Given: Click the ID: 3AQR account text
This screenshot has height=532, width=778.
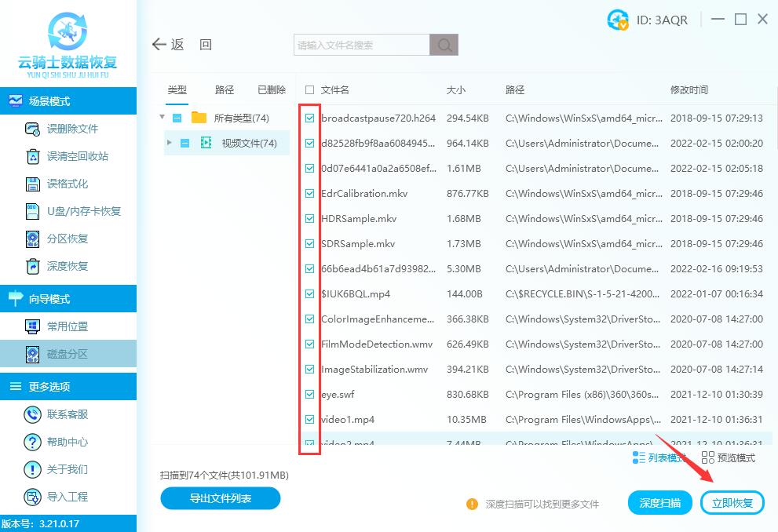Looking at the screenshot, I should coord(662,20).
